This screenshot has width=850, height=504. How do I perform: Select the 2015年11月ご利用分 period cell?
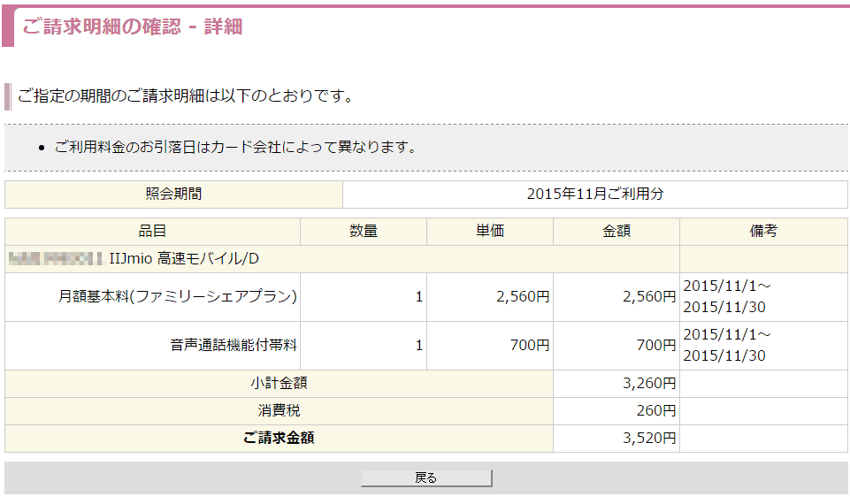point(594,194)
